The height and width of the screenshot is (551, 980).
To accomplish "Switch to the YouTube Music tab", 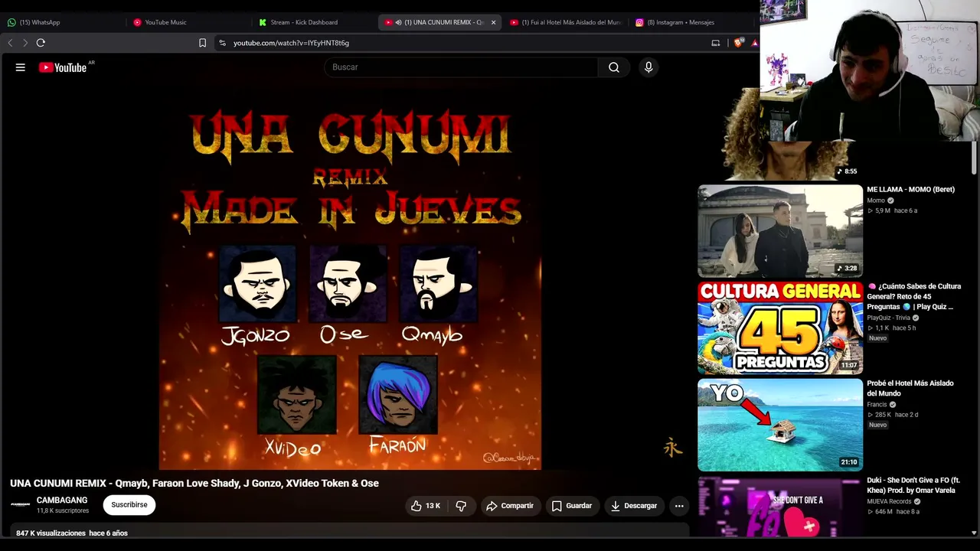I will (188, 22).
